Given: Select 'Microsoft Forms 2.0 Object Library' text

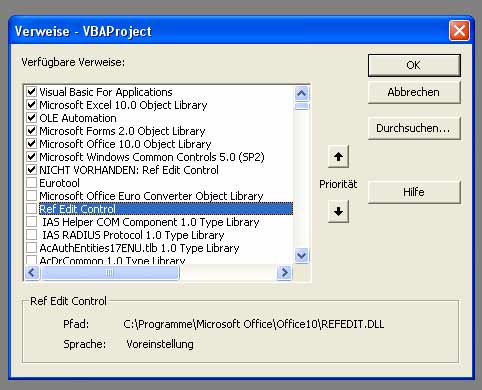Looking at the screenshot, I should [x=122, y=131].
